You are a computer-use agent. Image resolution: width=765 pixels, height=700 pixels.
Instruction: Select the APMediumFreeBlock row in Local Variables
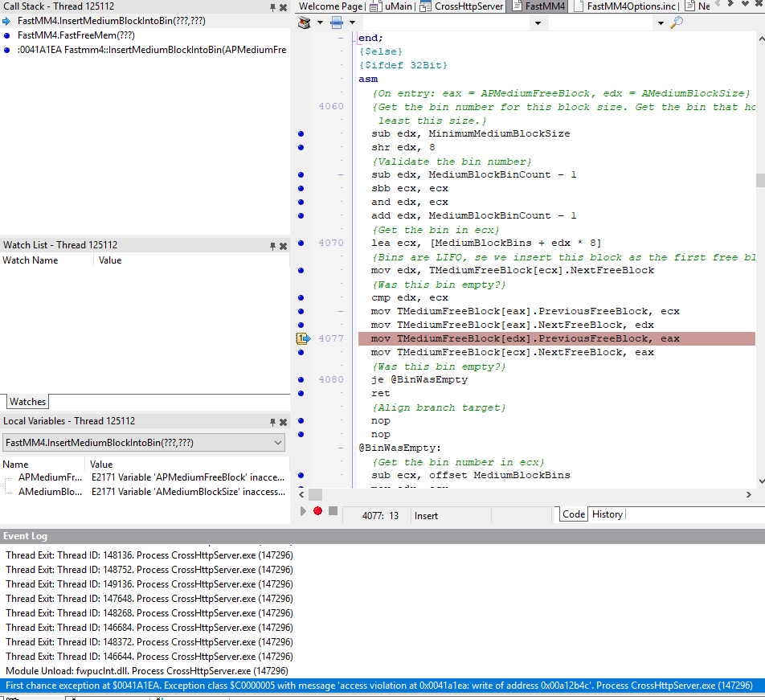pos(48,478)
